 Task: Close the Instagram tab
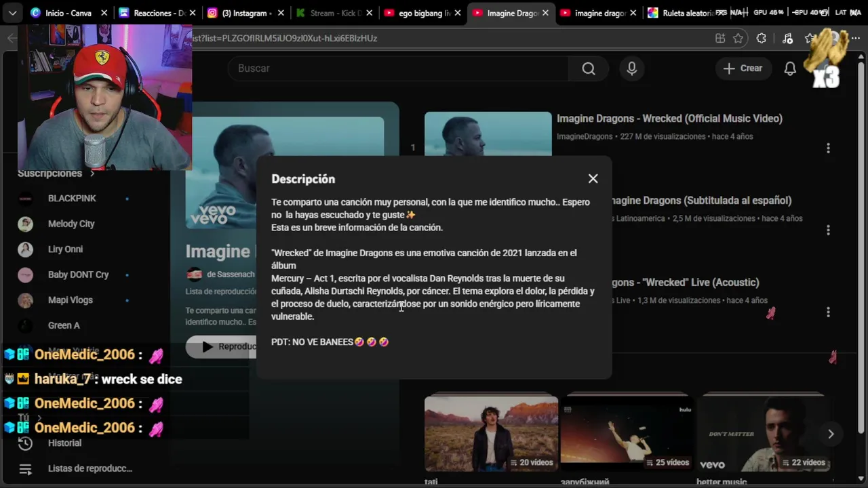click(x=280, y=13)
